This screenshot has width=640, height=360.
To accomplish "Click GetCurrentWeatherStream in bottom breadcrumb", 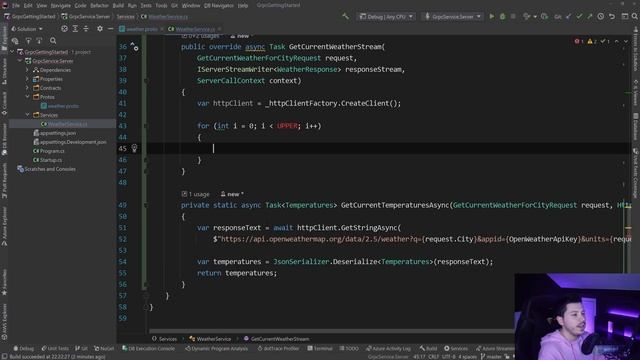I will click(280, 339).
